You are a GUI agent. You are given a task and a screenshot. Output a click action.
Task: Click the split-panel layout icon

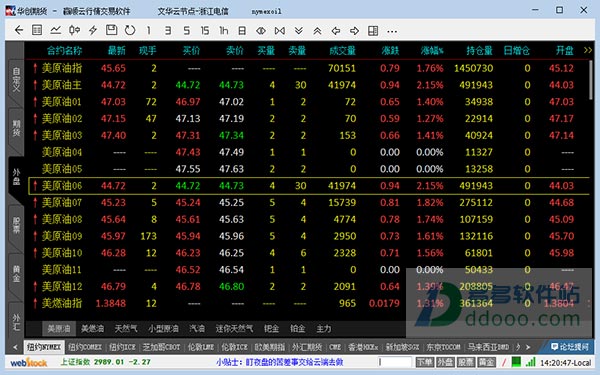[x=373, y=31]
